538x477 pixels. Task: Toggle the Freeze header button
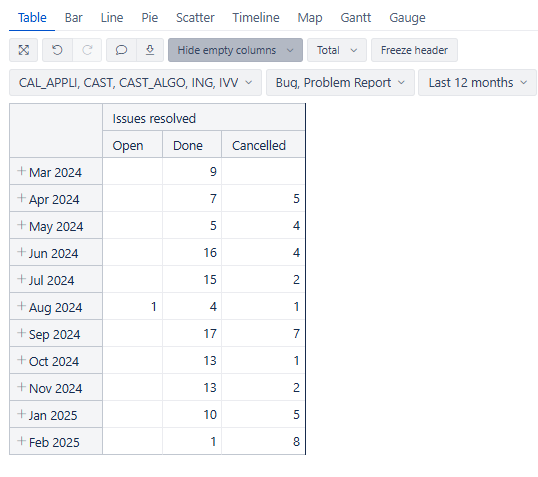pyautogui.click(x=414, y=50)
